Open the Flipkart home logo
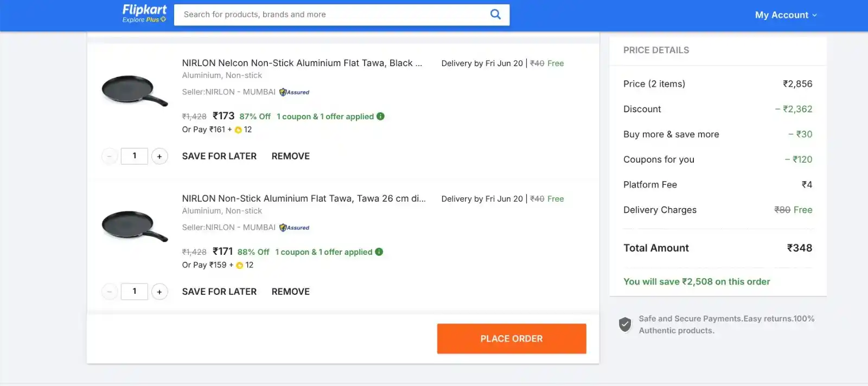The image size is (868, 386). 144,10
